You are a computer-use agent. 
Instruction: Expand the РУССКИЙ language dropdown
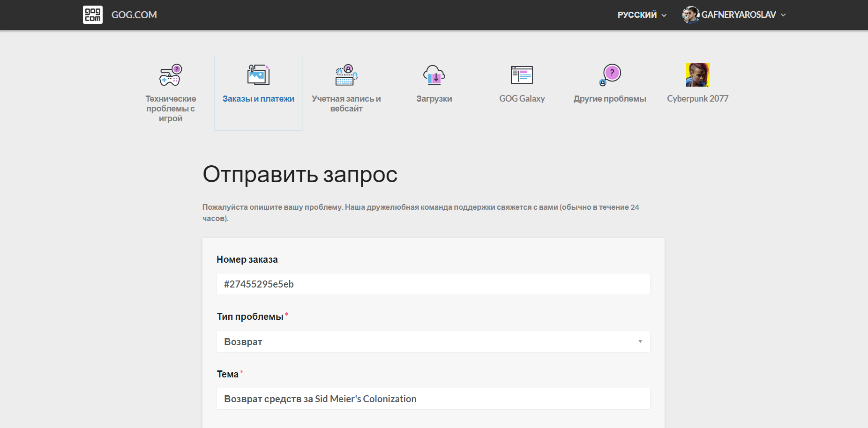pyautogui.click(x=642, y=15)
